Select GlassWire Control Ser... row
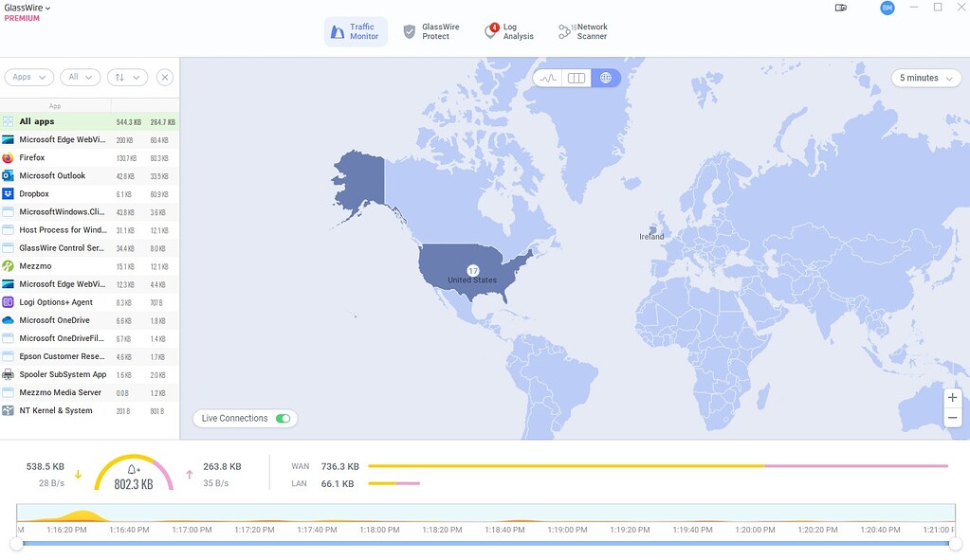 point(90,248)
